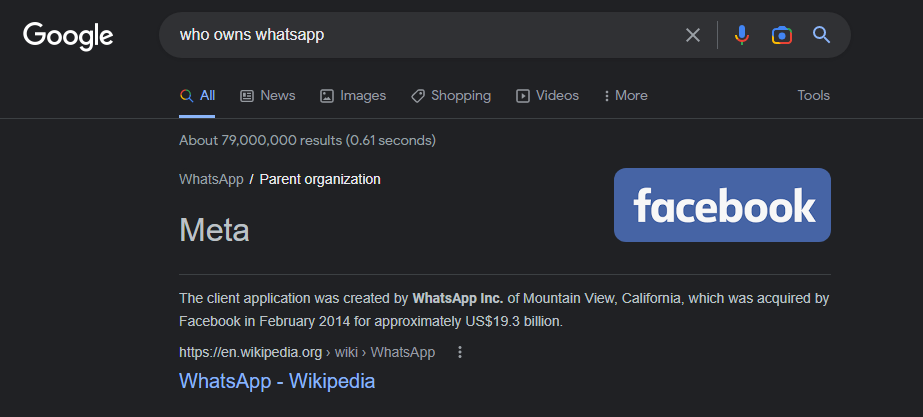923x417 pixels.
Task: Click the Images tab icon
Action: point(327,96)
